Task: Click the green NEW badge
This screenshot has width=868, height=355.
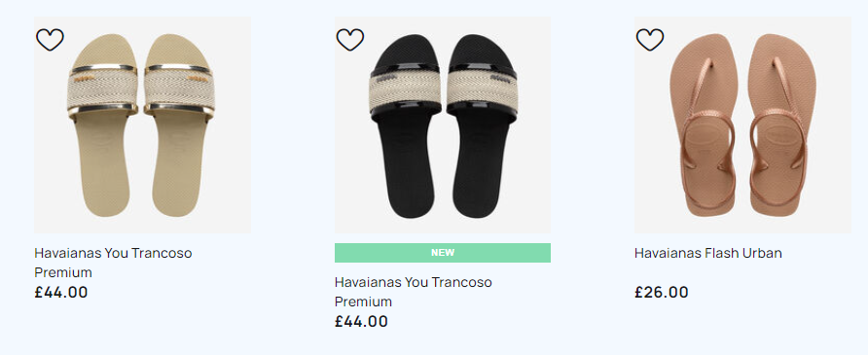Action: point(443,253)
